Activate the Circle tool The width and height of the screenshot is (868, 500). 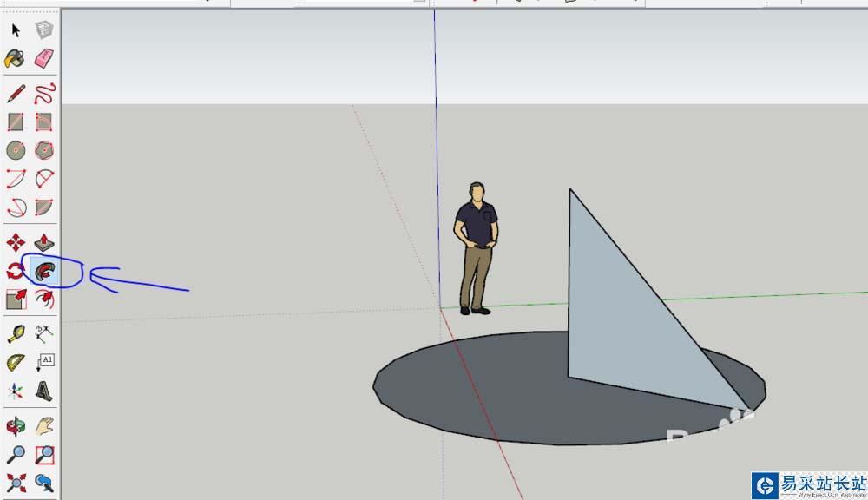(16, 150)
